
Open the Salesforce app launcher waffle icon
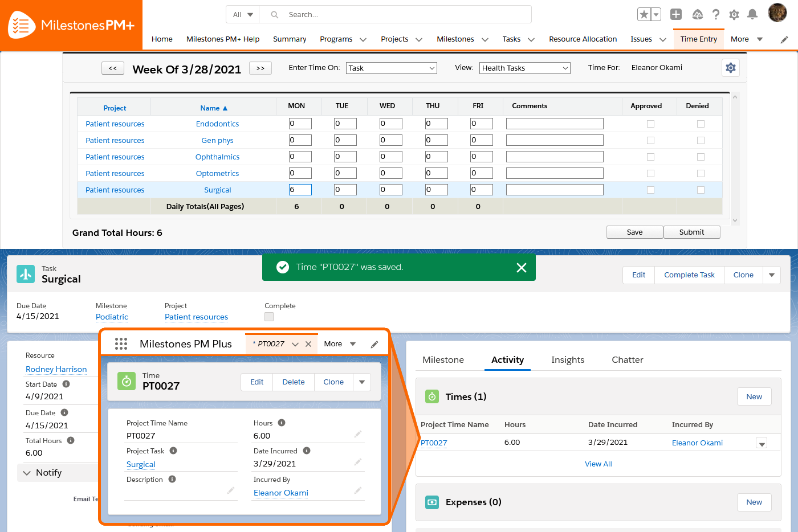[x=120, y=343]
